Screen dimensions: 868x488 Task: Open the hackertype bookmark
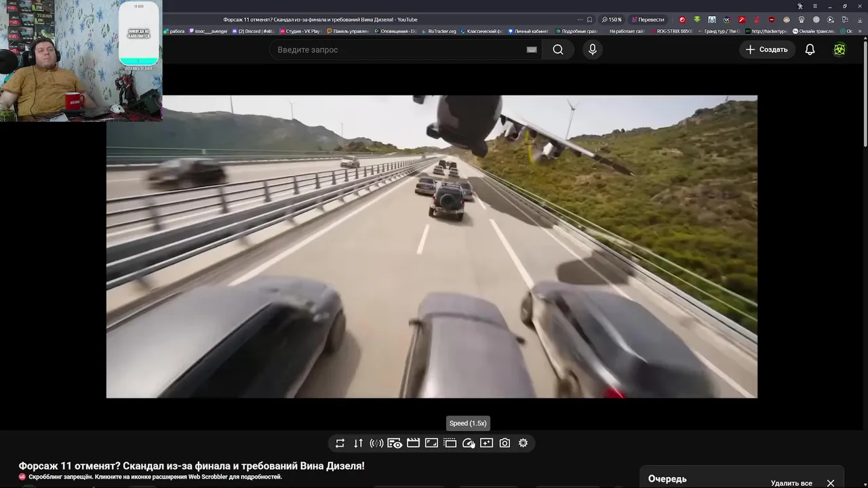pos(766,31)
